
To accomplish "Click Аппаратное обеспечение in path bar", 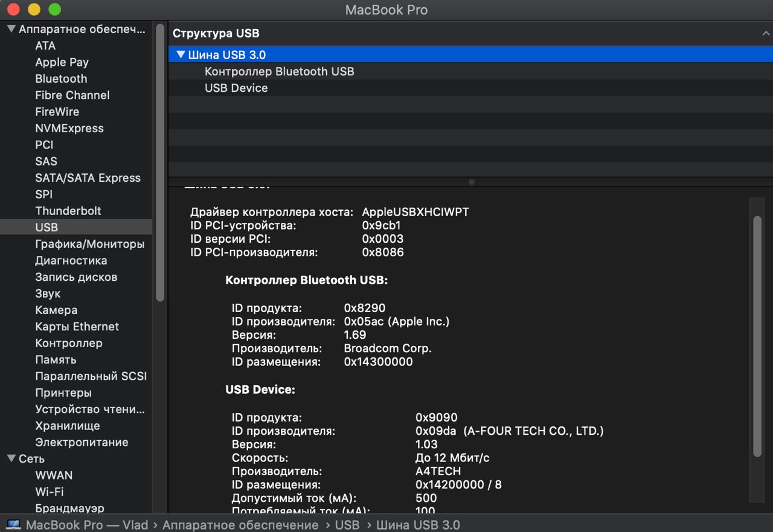I will click(x=240, y=525).
